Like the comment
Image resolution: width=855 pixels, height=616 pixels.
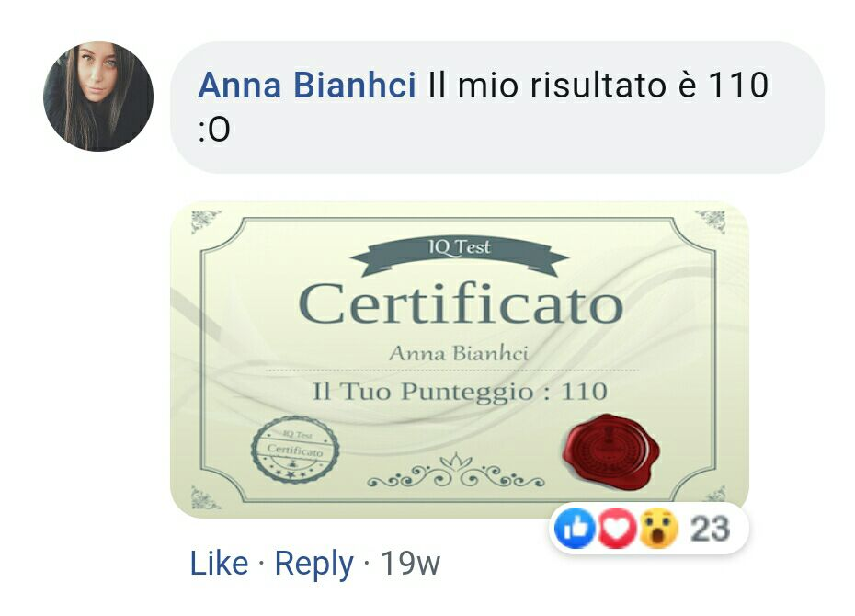pos(219,563)
